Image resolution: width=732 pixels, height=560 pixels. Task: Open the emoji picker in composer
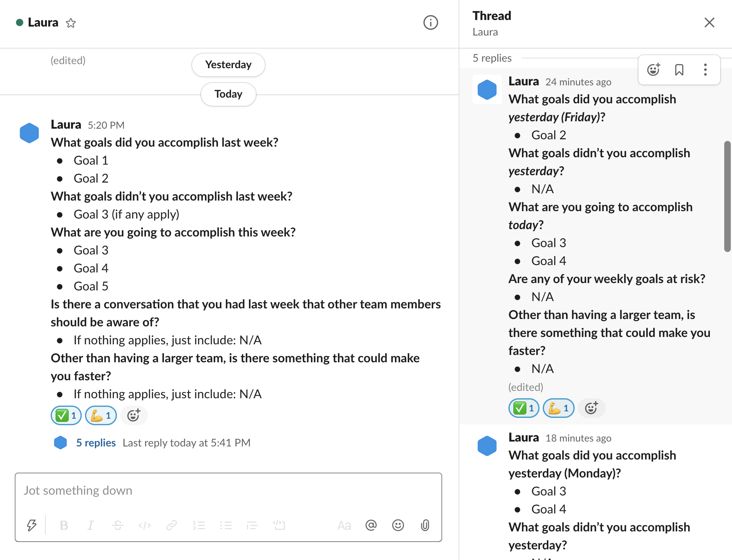398,525
